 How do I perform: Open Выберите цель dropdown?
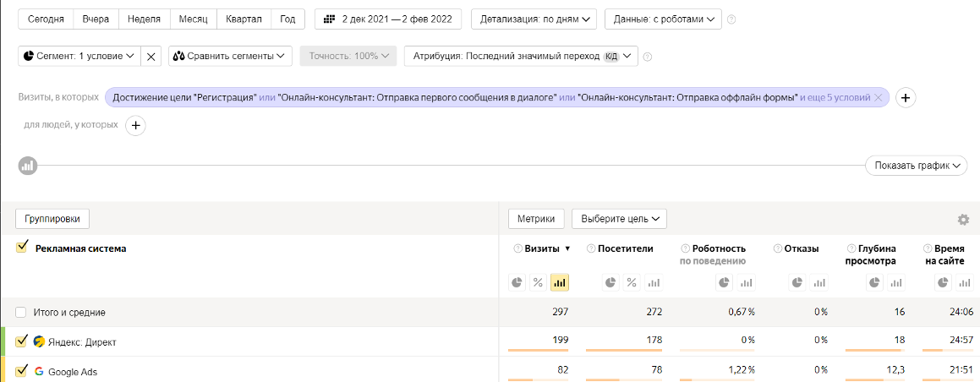pos(620,219)
